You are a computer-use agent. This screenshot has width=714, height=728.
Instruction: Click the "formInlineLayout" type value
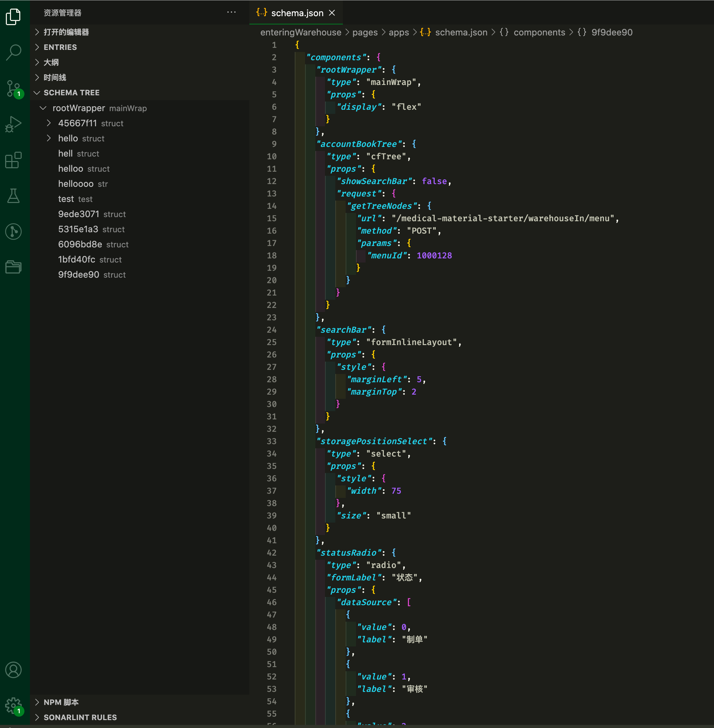click(411, 342)
